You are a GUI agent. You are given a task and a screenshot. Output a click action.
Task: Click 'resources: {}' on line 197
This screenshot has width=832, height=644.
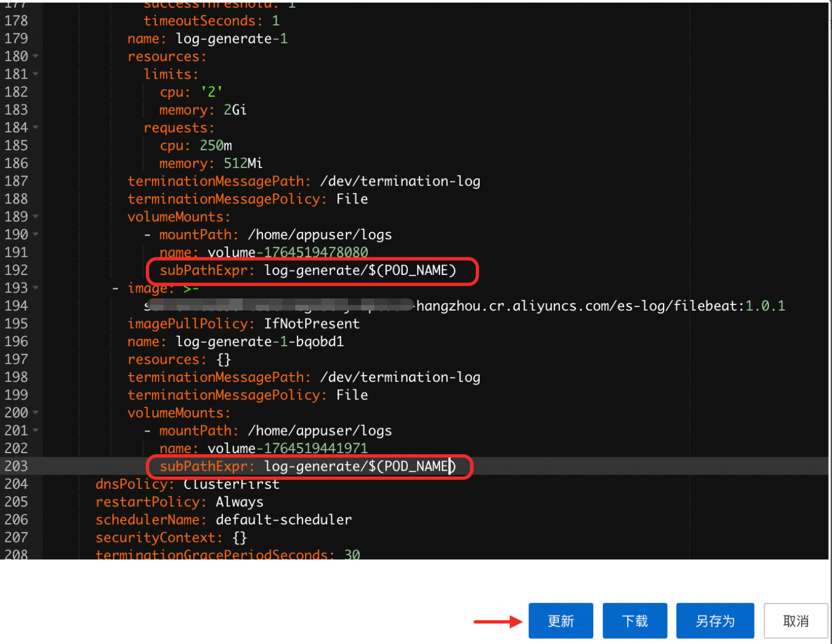(179, 359)
